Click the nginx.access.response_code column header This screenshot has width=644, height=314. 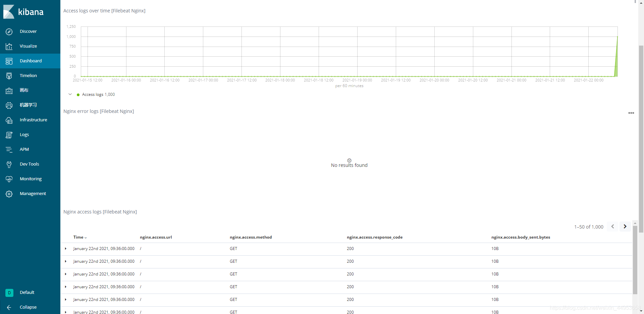(x=375, y=237)
